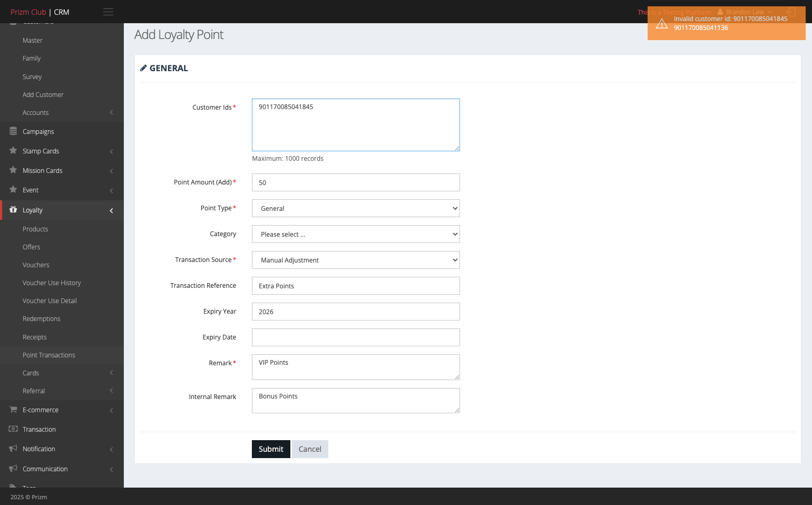Expand the Accounts submenu chevron

point(111,112)
